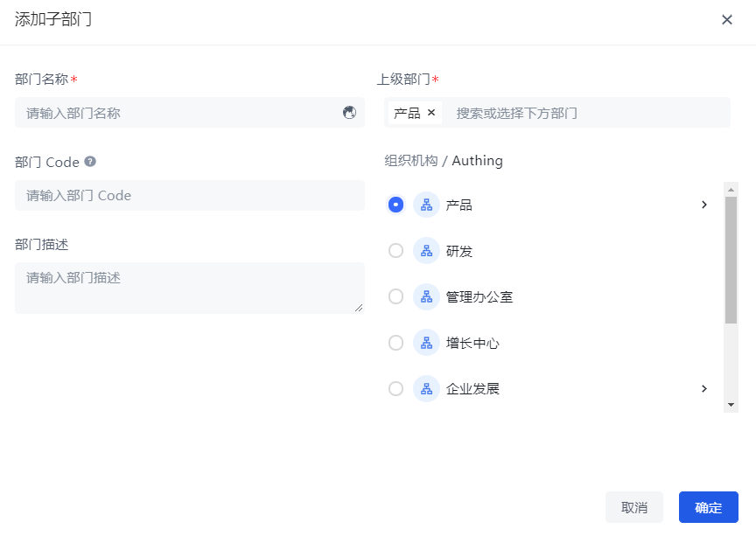
Task: Select the 研发 radio button
Action: pos(395,251)
